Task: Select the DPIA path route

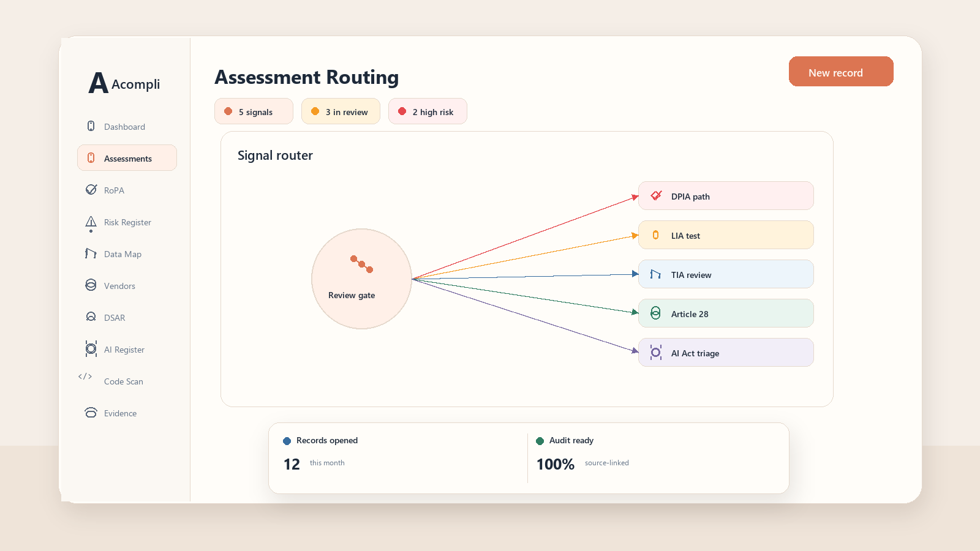Action: pos(726,196)
